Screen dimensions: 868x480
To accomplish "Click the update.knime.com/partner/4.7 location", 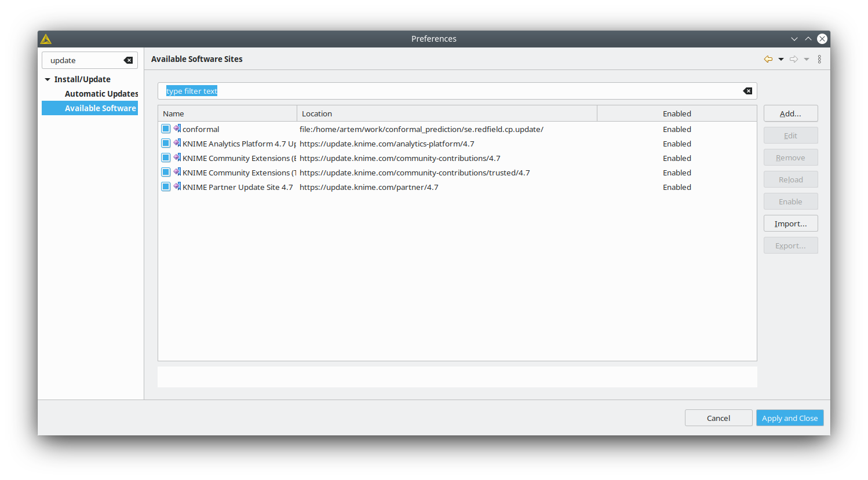I will click(x=369, y=187).
